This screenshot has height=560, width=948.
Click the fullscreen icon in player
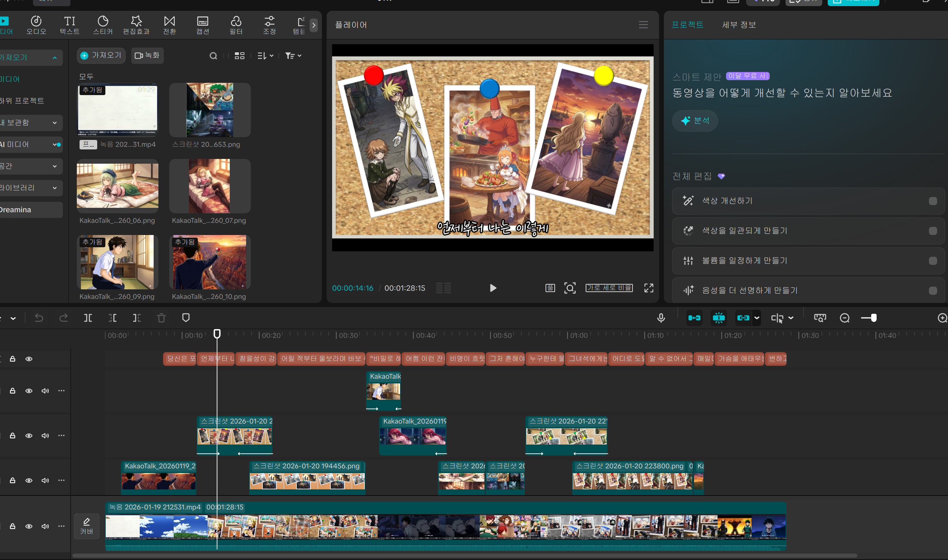pos(649,288)
